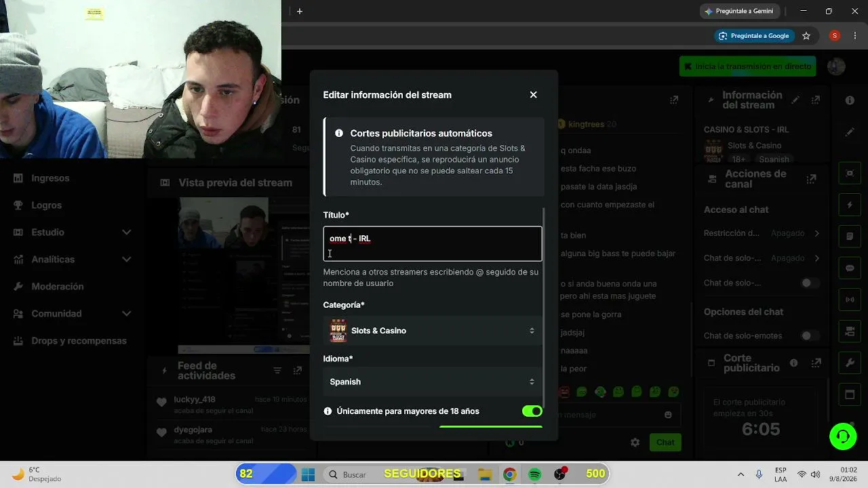Show hidden system tray icons
The image size is (868, 488).
[741, 474]
